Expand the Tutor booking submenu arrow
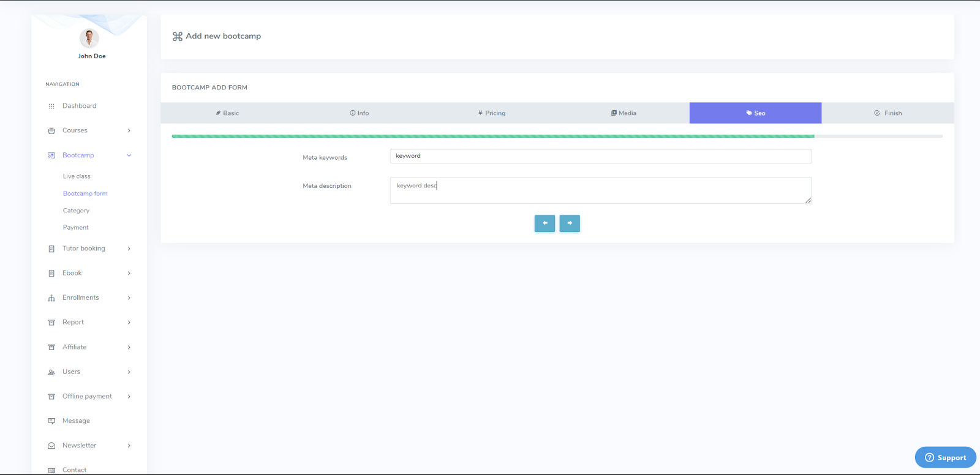Screen dimensions: 980x475 click(129, 249)
